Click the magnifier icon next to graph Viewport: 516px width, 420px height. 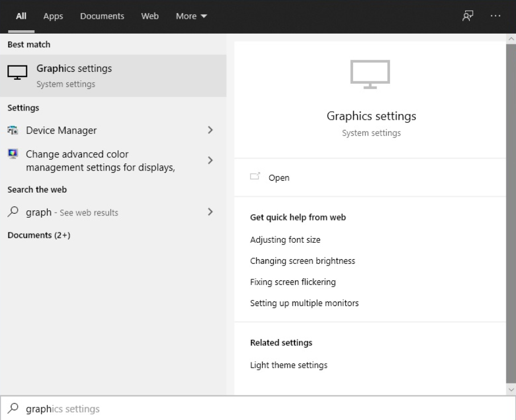click(x=14, y=212)
